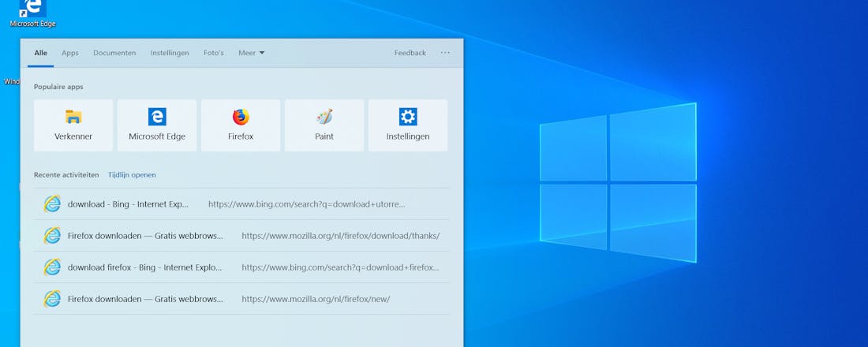Click IE icon beside mozilla.org download/thanks entry

pyautogui.click(x=52, y=236)
